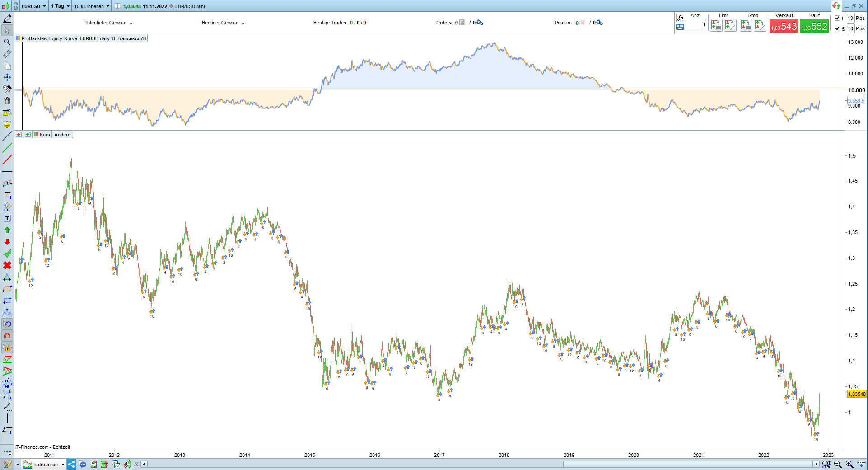Image resolution: width=868 pixels, height=470 pixels.
Task: Open the 10 k Einheiten dropdown
Action: point(92,6)
